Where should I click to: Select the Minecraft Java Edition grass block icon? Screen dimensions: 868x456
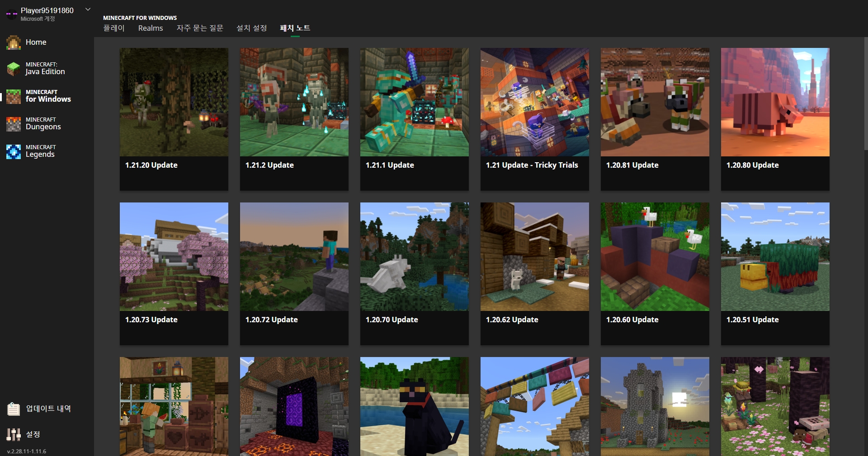click(x=14, y=69)
